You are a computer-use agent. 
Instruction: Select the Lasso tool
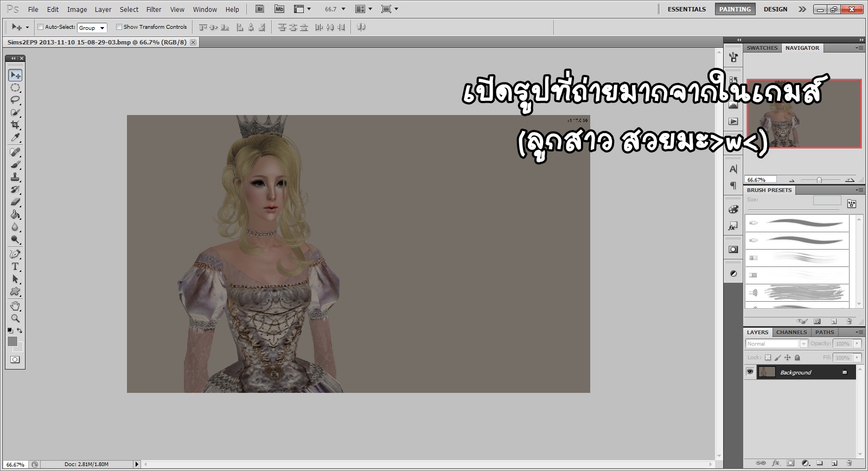coord(15,100)
